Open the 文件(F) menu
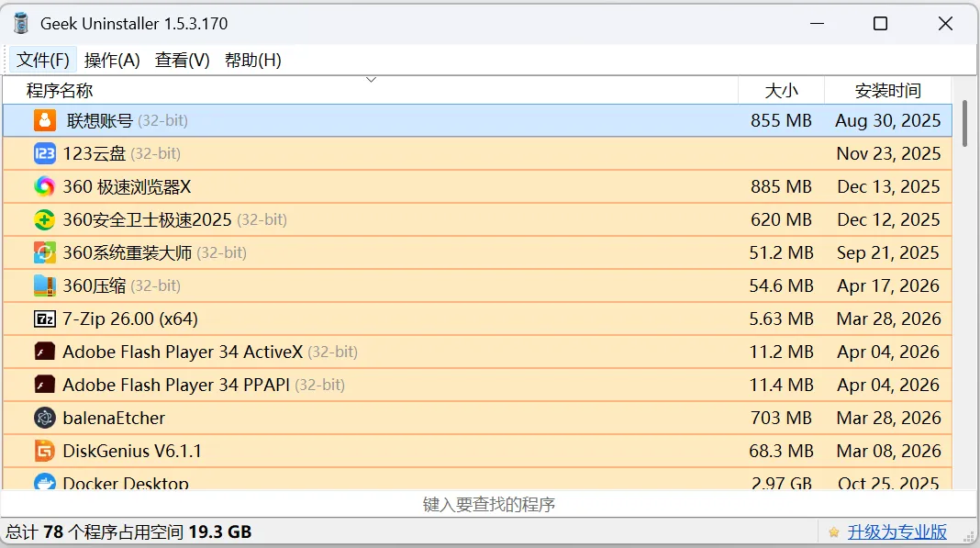This screenshot has width=980, height=548. point(42,60)
